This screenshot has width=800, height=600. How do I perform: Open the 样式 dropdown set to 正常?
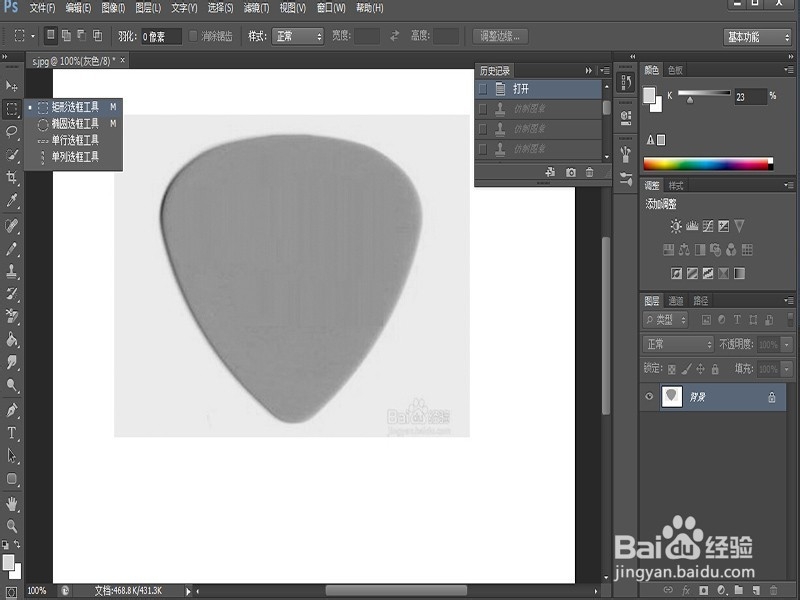point(298,36)
